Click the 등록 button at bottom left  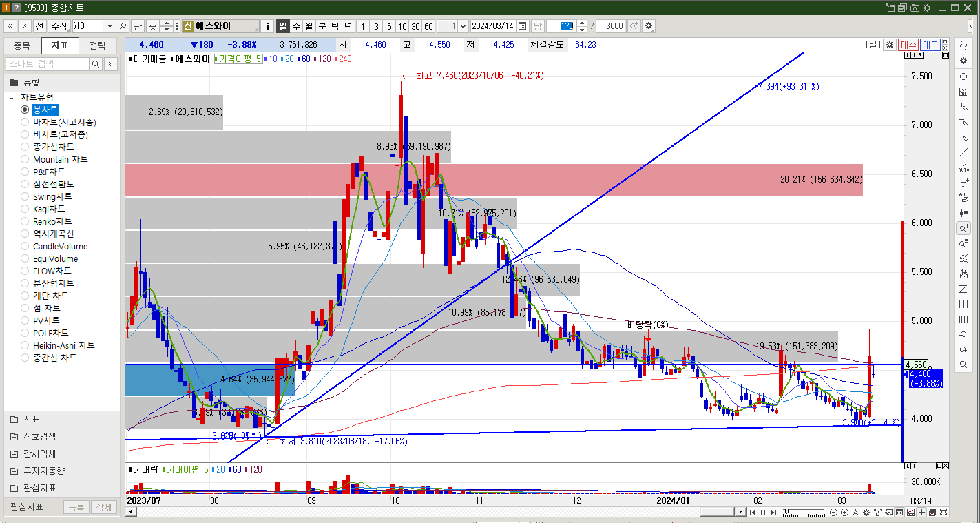click(75, 507)
